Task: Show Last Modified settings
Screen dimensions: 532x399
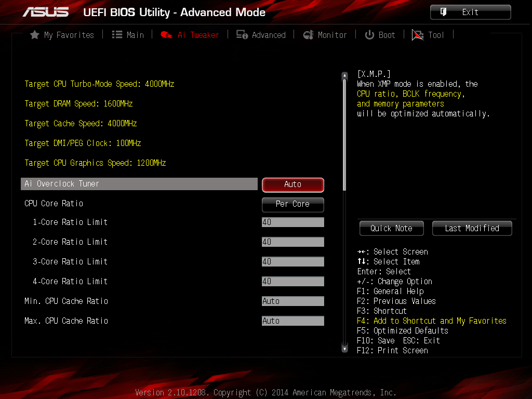Action: pyautogui.click(x=472, y=229)
